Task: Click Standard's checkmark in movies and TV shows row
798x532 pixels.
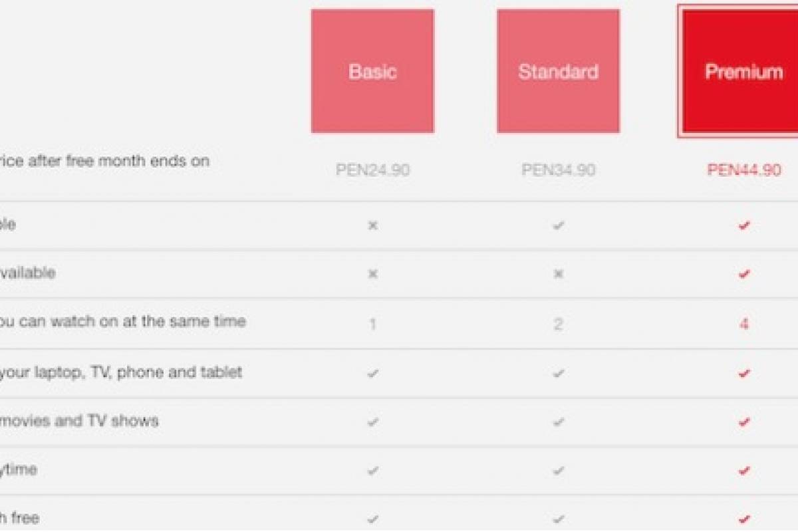Action: [559, 422]
